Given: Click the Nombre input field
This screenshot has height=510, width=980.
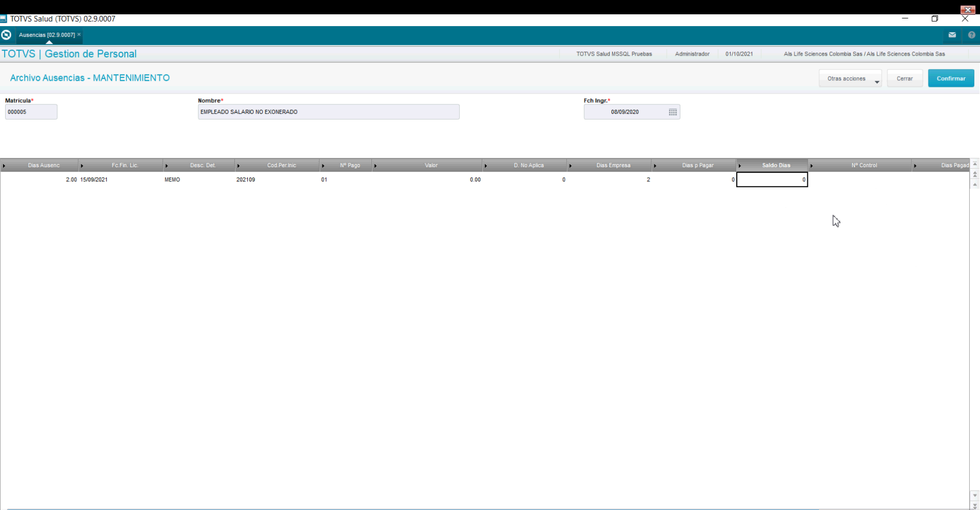Looking at the screenshot, I should click(x=329, y=112).
